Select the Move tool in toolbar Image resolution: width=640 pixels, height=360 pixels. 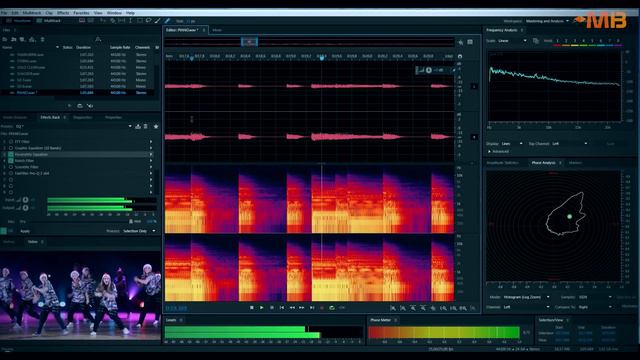(x=103, y=20)
